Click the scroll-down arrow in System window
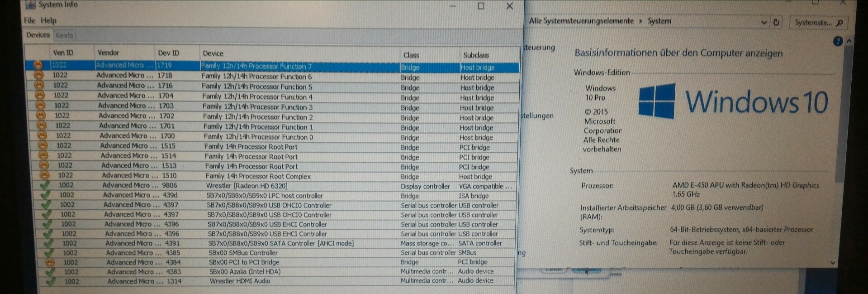This screenshot has width=868, height=294. coord(833,263)
